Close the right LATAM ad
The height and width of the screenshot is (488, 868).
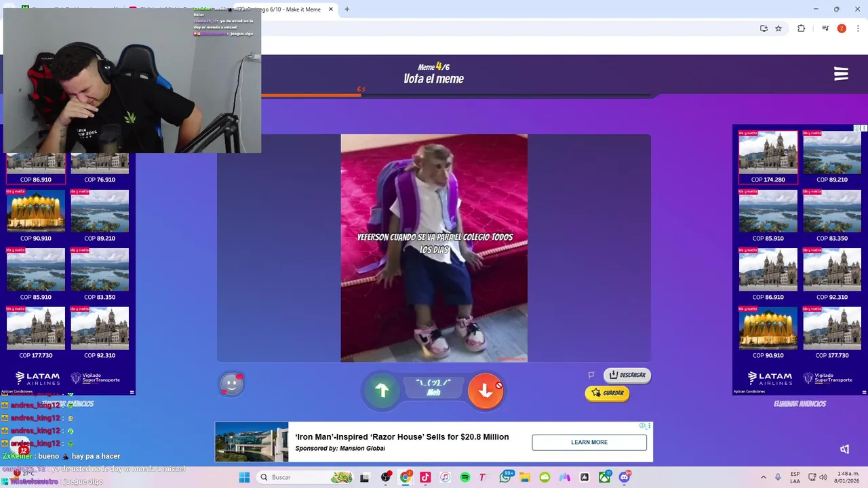(x=864, y=128)
